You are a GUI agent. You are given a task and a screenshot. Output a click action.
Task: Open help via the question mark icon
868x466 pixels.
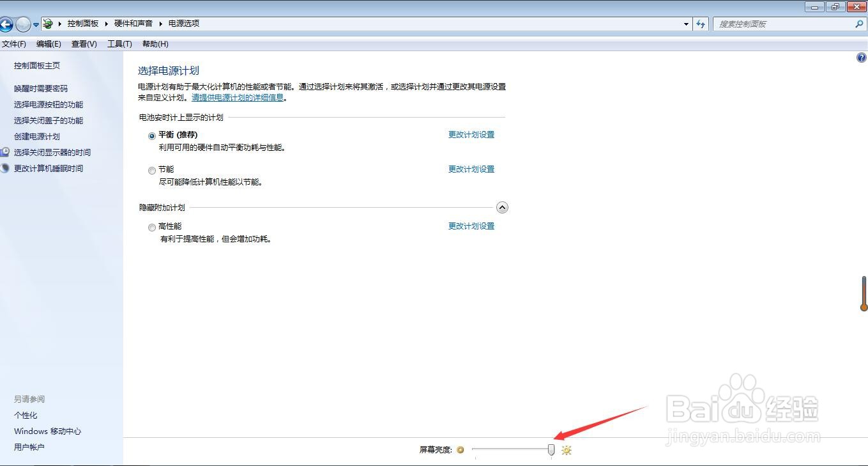[x=860, y=58]
